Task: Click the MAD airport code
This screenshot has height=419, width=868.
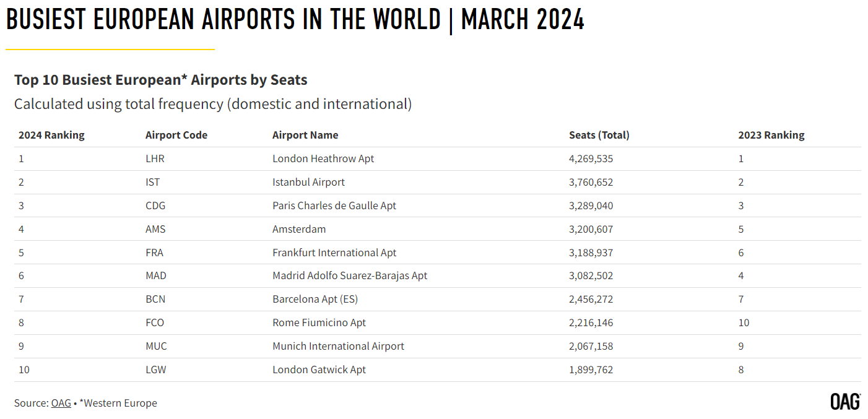Action: click(x=156, y=275)
